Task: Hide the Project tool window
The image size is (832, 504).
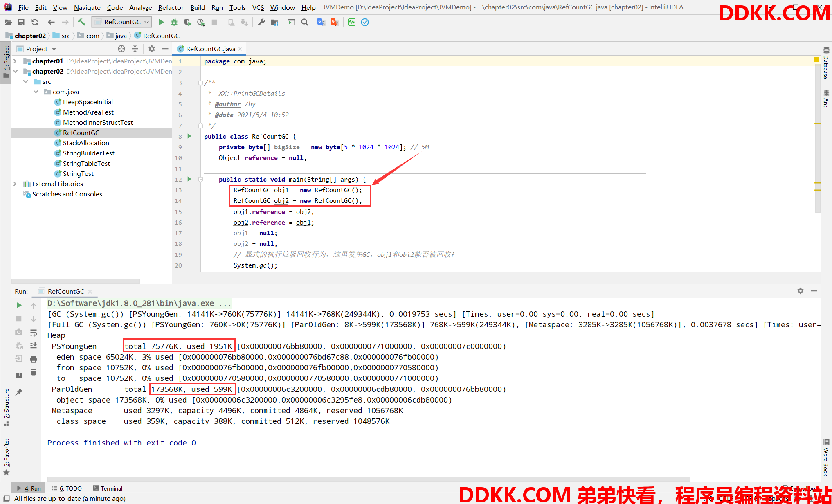Action: [165, 49]
